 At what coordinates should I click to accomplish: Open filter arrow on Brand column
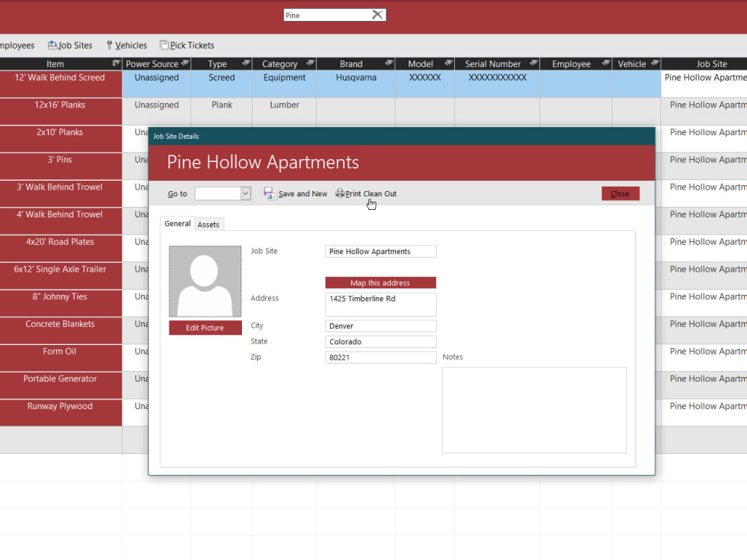[389, 63]
